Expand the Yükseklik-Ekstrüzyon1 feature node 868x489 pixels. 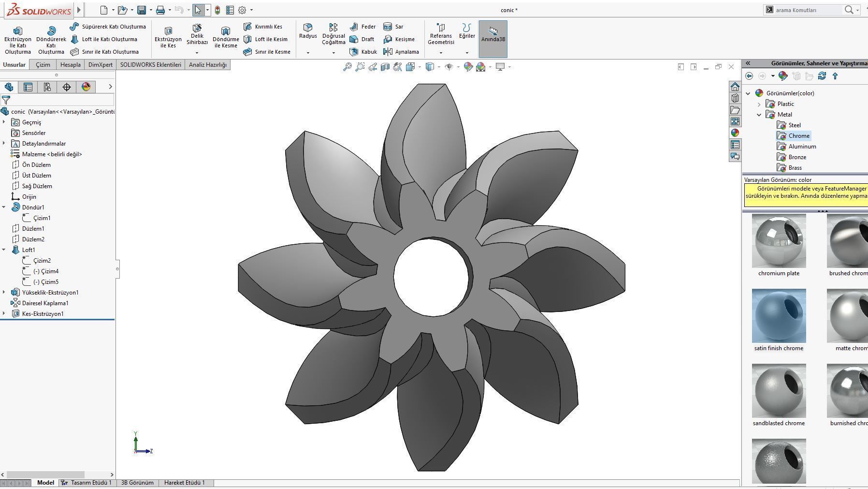point(4,293)
